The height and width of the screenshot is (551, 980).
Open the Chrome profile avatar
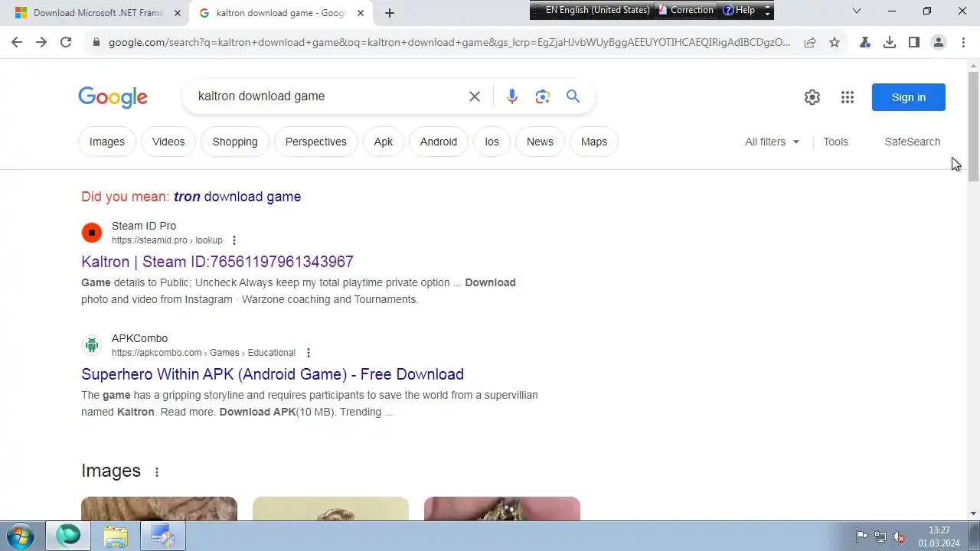pyautogui.click(x=939, y=42)
